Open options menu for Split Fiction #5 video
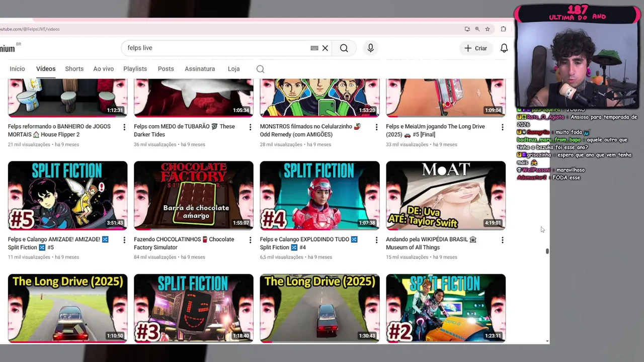The height and width of the screenshot is (362, 644). [124, 240]
